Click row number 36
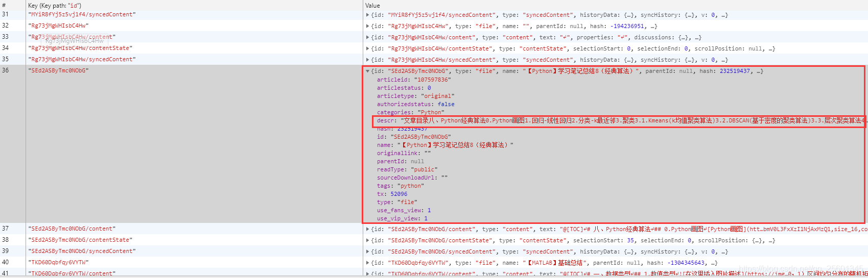Screen dimensions: 868x278 [x=5, y=70]
